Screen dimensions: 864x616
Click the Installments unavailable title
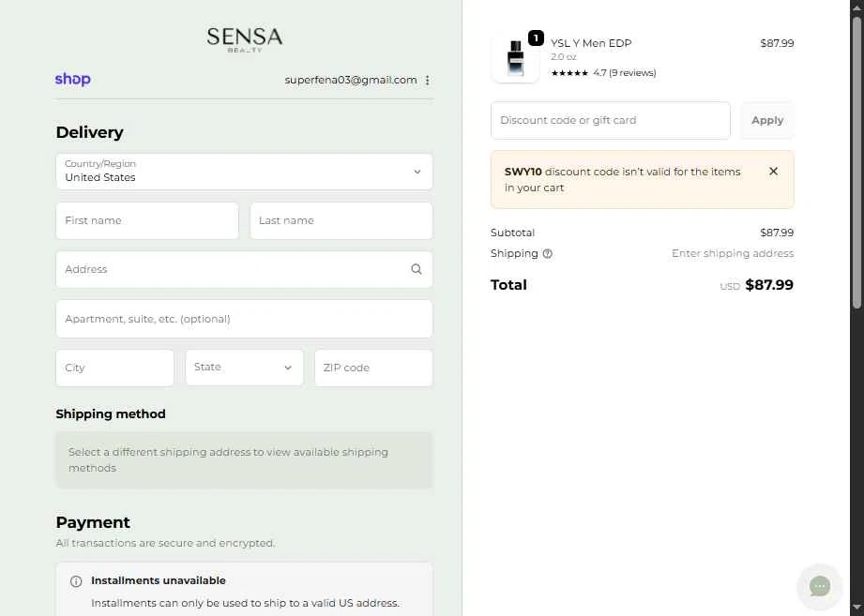pyautogui.click(x=159, y=580)
